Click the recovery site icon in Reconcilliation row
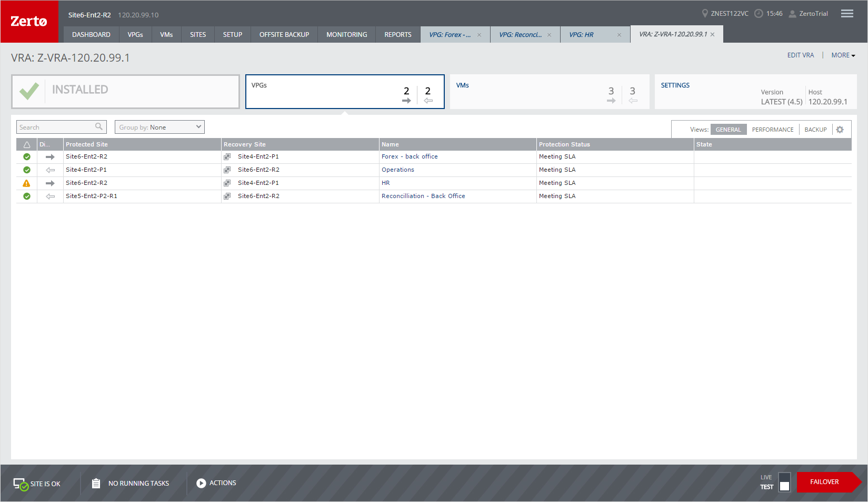Screen dimensions: 868x502 (227, 196)
